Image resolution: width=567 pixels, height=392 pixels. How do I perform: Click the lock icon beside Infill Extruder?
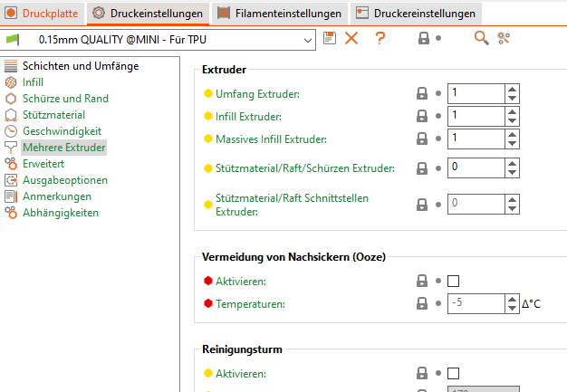click(x=421, y=116)
